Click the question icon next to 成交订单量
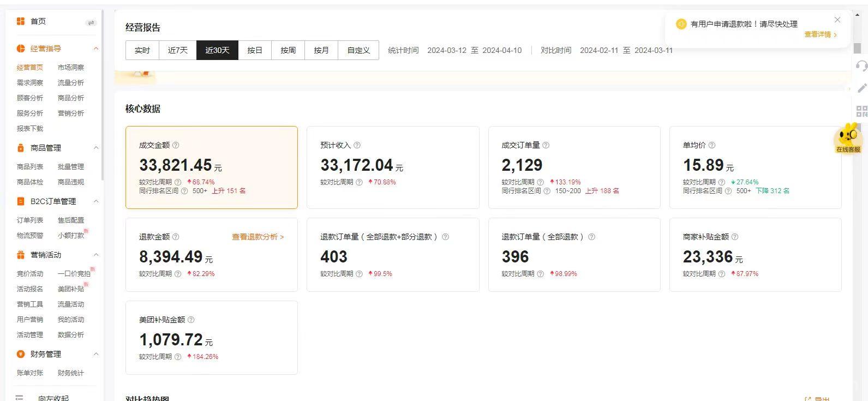 coord(546,145)
